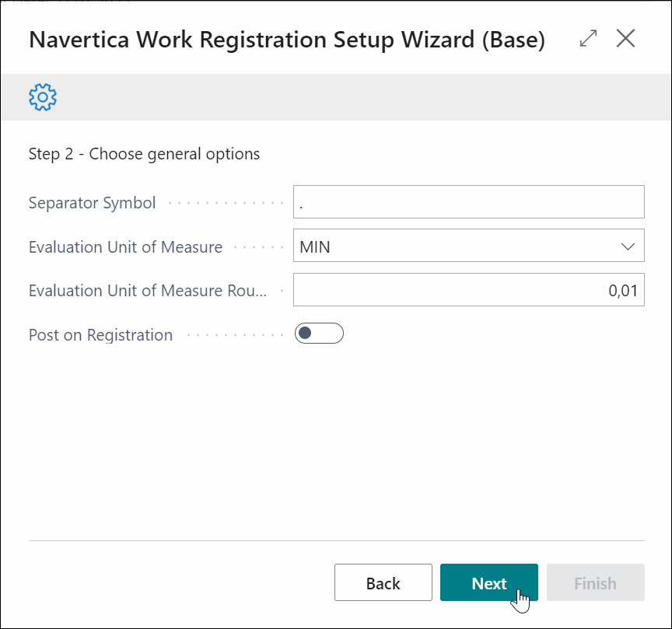Close the Navertica setup wizard dialog
Image resolution: width=672 pixels, height=629 pixels.
[625, 39]
